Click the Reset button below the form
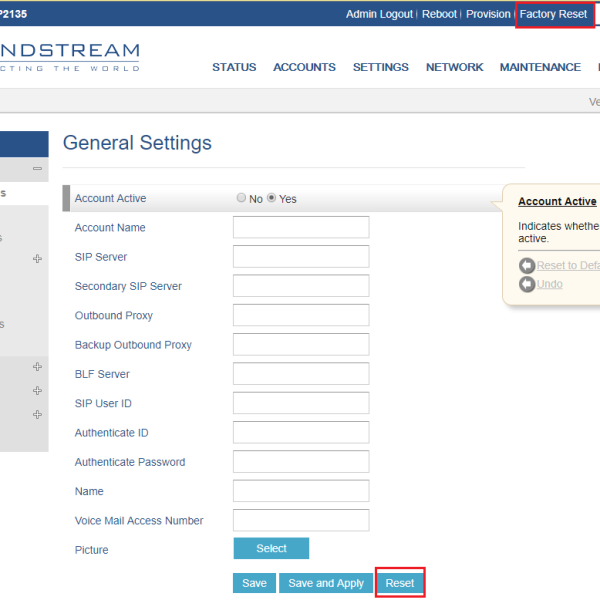 click(400, 583)
